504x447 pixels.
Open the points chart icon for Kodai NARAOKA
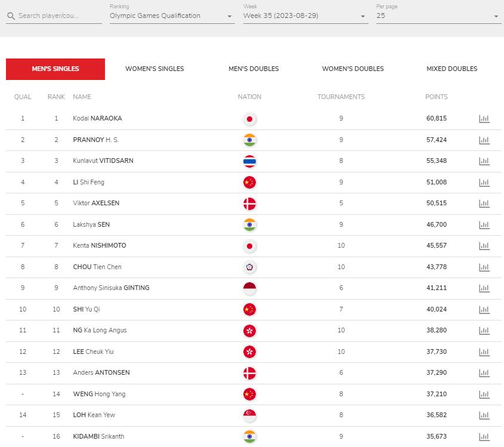point(484,119)
